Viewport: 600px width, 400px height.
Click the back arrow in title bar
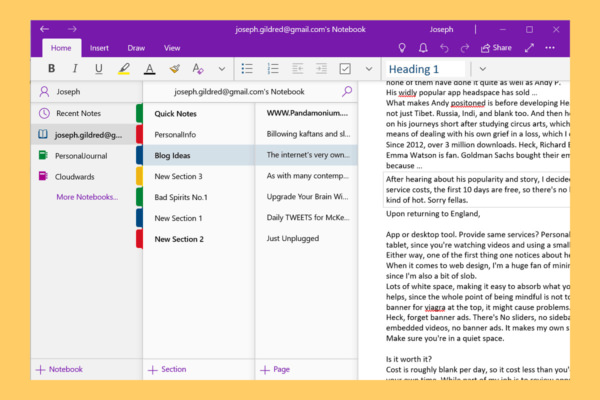[x=45, y=29]
